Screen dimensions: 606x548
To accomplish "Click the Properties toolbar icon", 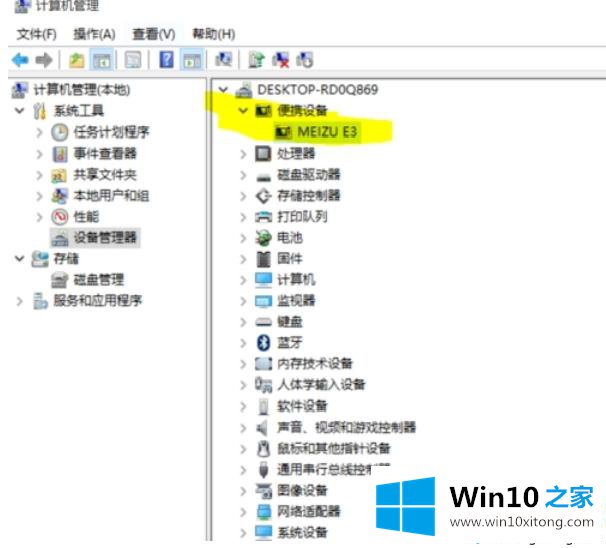I will (133, 60).
